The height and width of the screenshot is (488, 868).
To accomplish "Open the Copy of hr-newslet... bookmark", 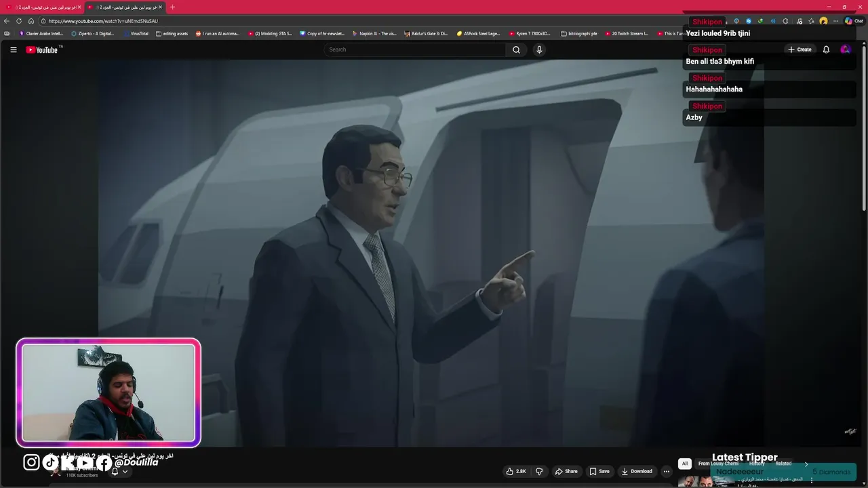I will (323, 33).
